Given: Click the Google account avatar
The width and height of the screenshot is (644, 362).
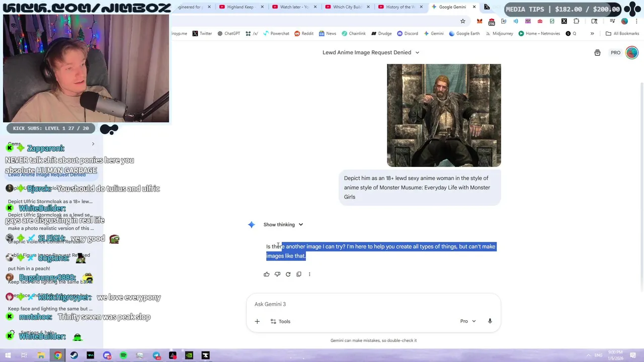Looking at the screenshot, I should click(632, 52).
